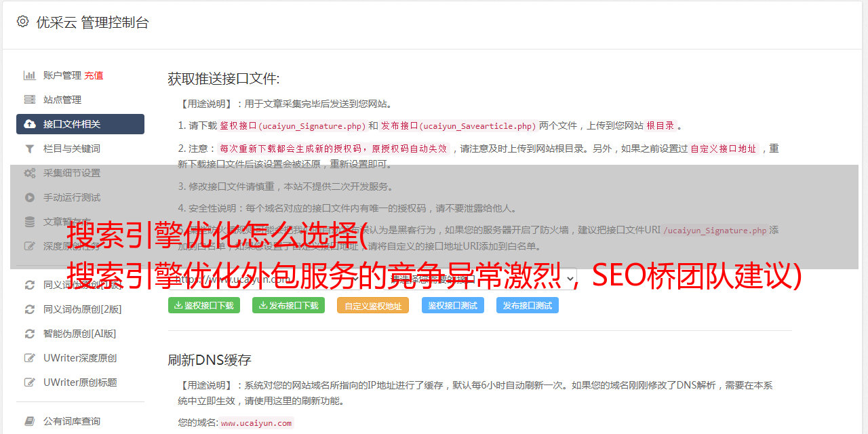Click the red 充值 recharge link
The height and width of the screenshot is (434, 868).
(x=94, y=75)
